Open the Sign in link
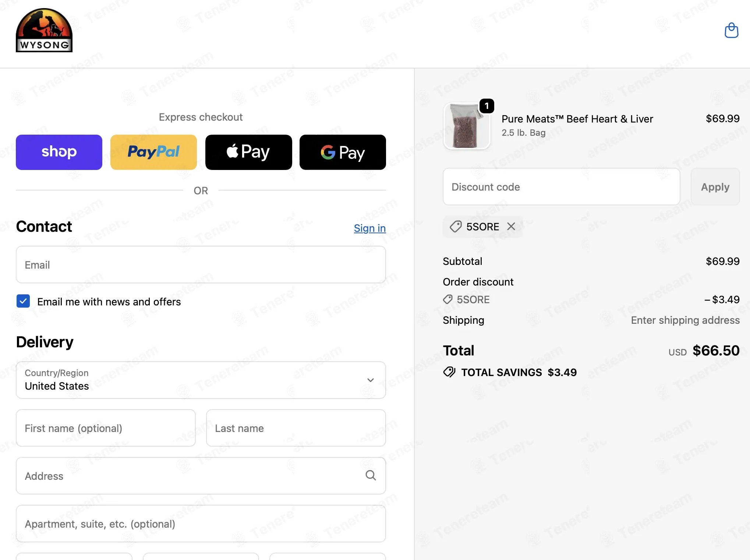 (369, 228)
